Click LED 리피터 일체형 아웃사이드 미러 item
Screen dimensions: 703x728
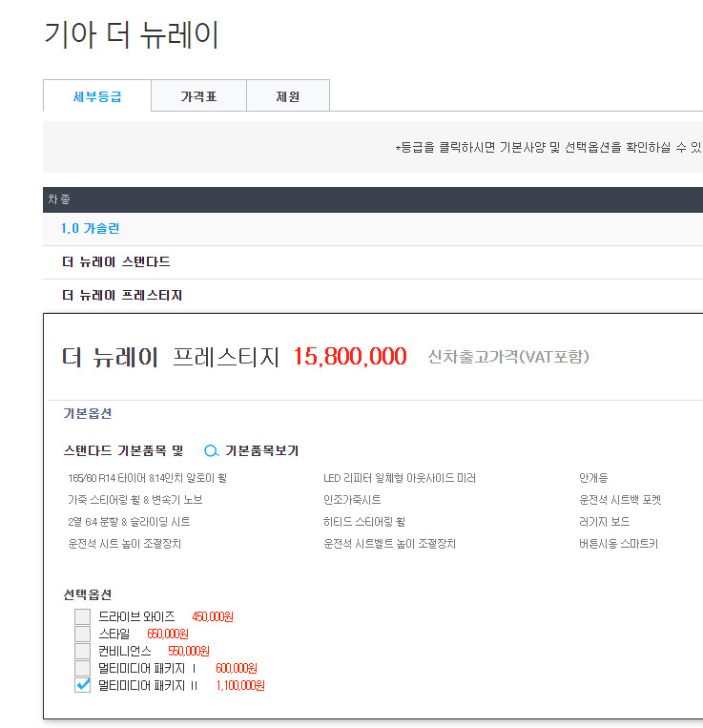(x=400, y=478)
